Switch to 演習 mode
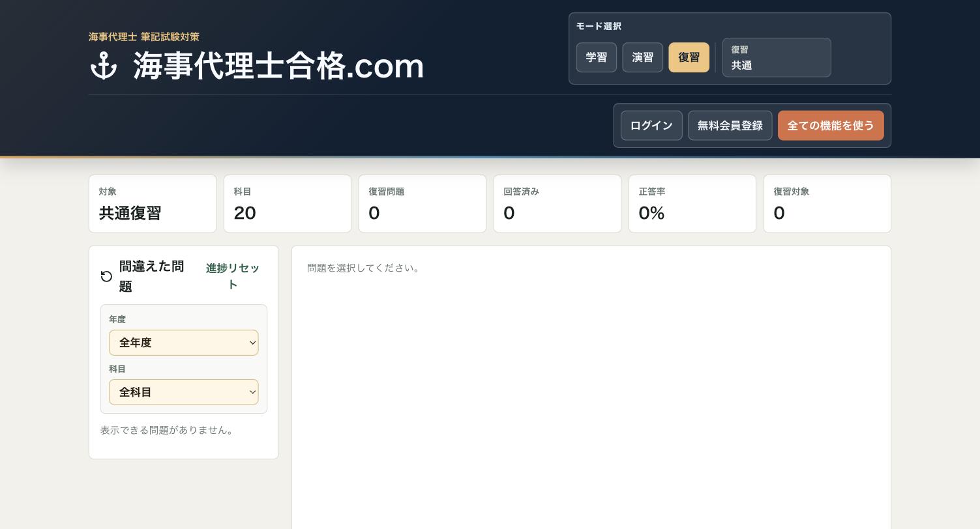This screenshot has height=529, width=980. pos(643,57)
